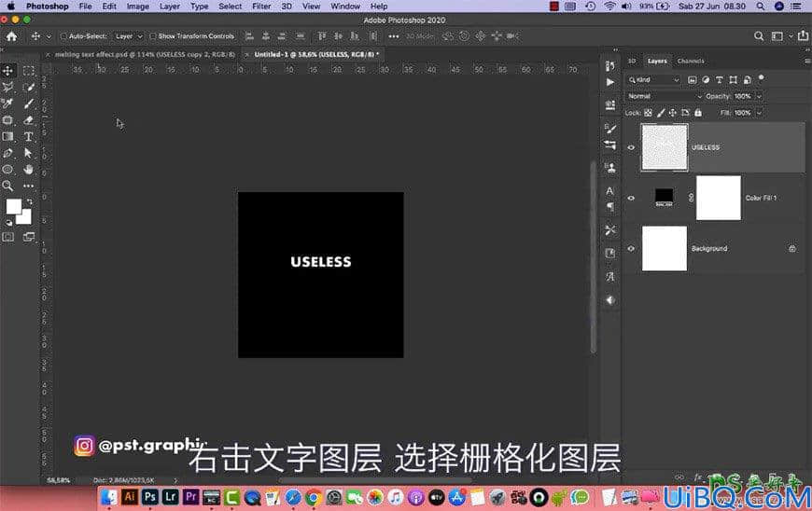Screen dimensions: 812x511
Task: Select the Rectangular Marquee tool
Action: tap(29, 70)
